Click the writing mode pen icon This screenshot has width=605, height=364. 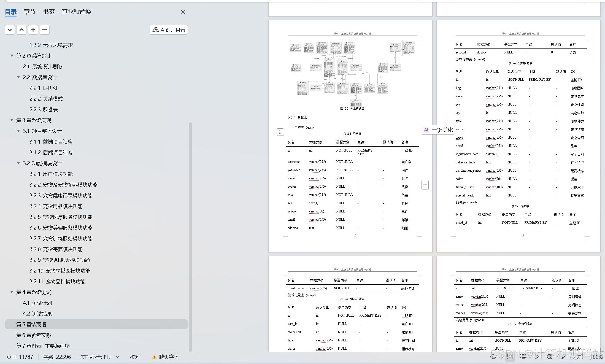pos(563,357)
